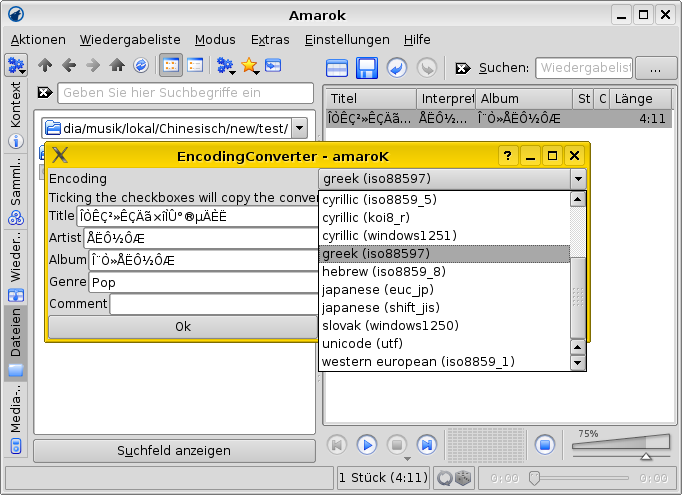Reload the file browser view

point(141,66)
